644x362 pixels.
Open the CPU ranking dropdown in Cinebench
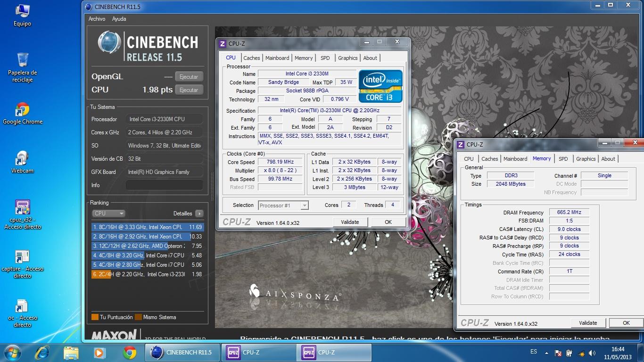pyautogui.click(x=108, y=213)
